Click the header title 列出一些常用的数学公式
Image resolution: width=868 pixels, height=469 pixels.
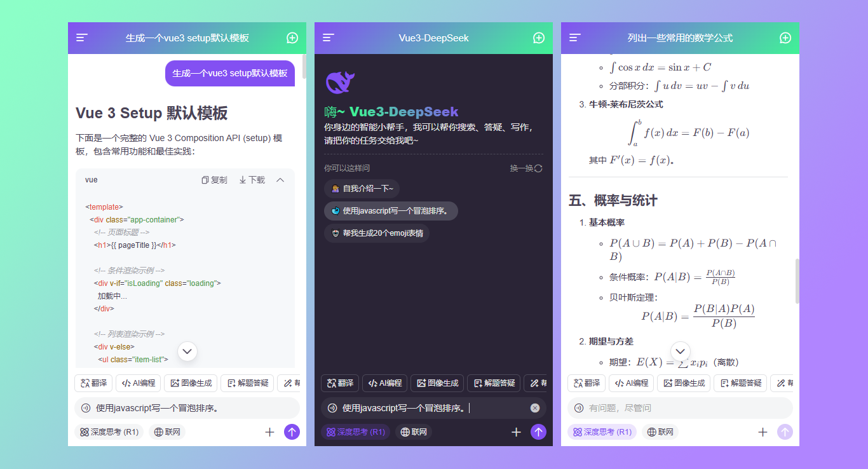tap(680, 38)
